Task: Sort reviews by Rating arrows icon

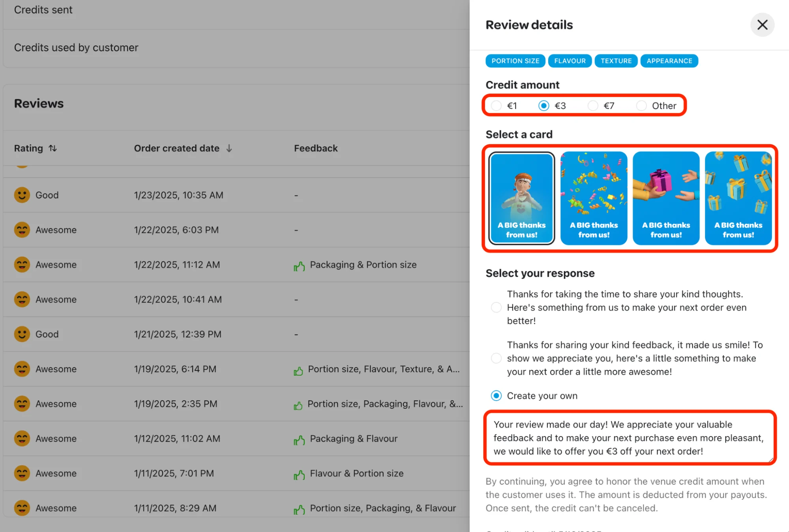Action: pos(53,148)
